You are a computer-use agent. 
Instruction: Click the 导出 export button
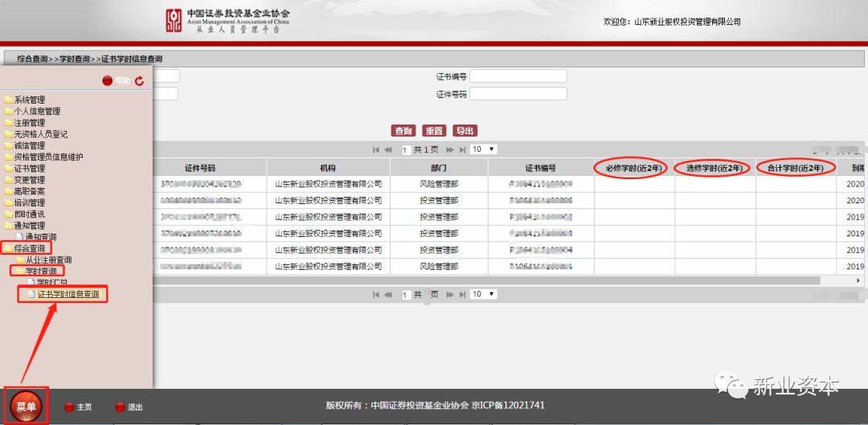tap(465, 131)
